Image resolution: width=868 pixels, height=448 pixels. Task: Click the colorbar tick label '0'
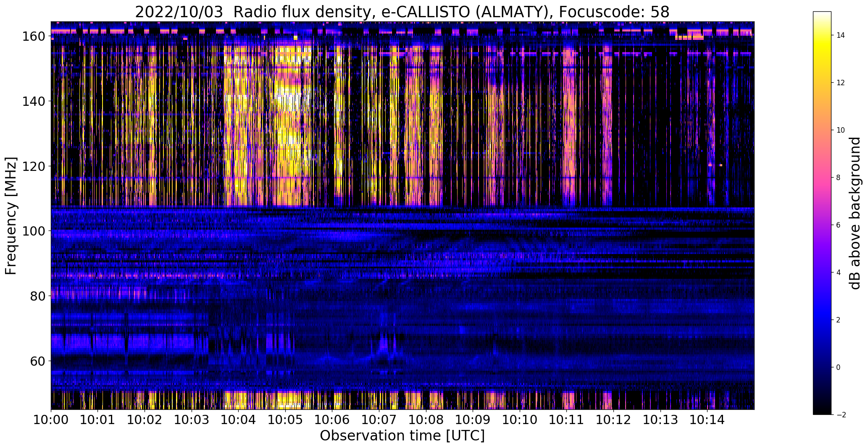point(839,368)
